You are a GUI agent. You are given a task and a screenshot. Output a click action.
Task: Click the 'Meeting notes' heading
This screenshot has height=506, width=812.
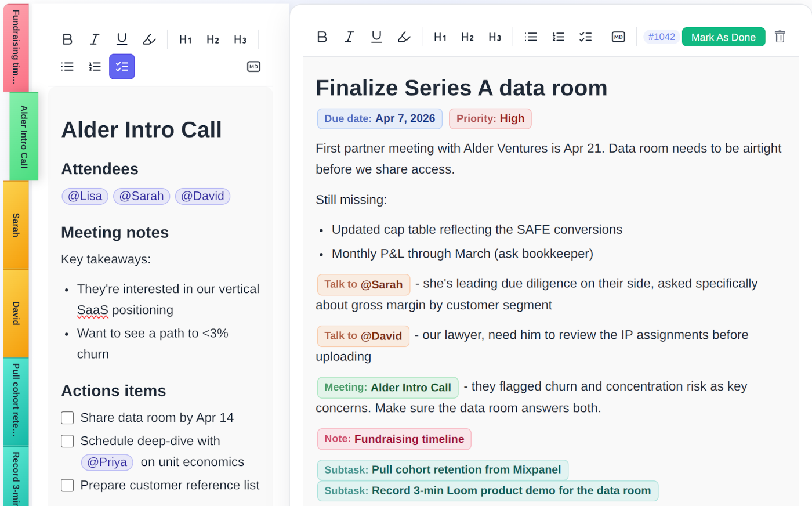click(115, 232)
